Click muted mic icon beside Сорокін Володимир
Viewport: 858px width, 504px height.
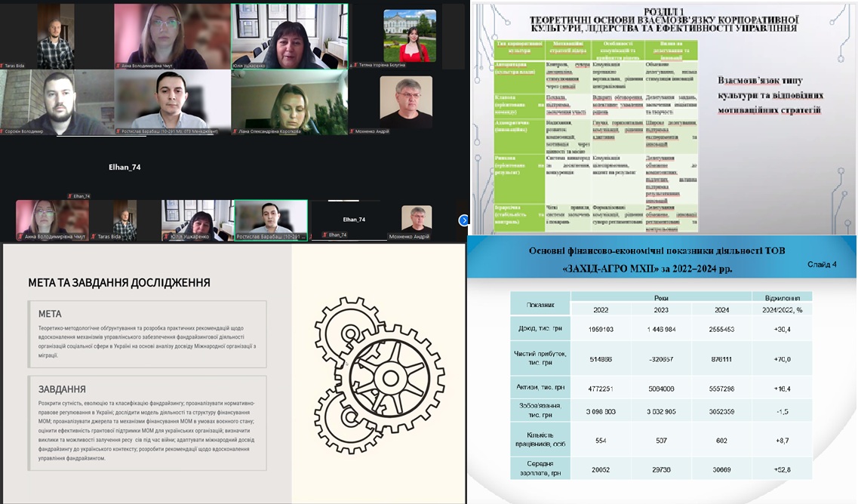pyautogui.click(x=4, y=131)
